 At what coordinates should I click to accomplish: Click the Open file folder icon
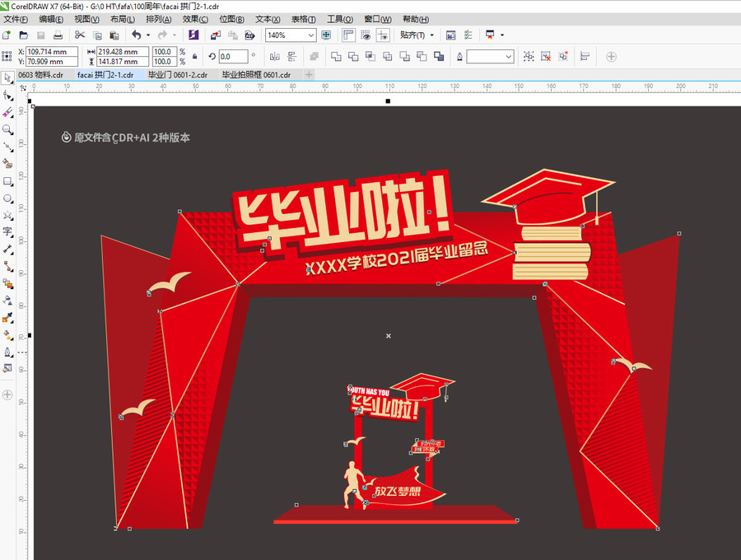(23, 35)
